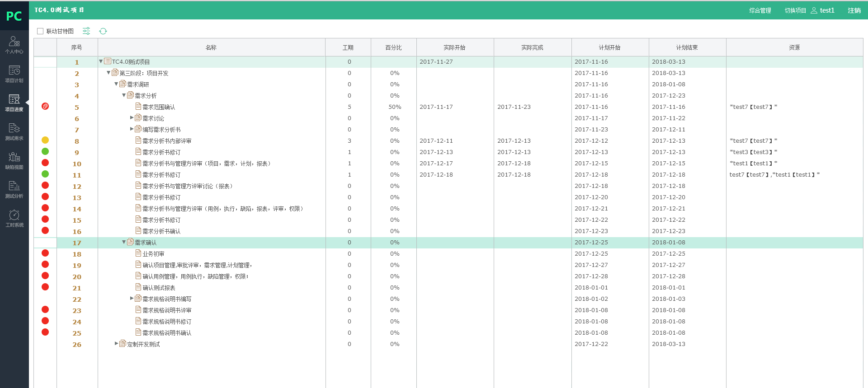Expand the 需求讨论 tree node
Screen dimensions: 868x388
pos(132,117)
